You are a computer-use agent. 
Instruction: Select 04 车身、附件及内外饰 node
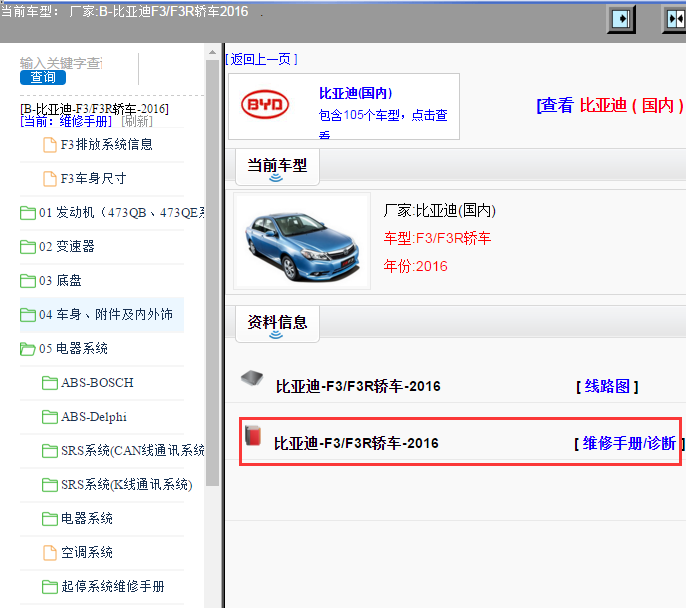click(105, 314)
